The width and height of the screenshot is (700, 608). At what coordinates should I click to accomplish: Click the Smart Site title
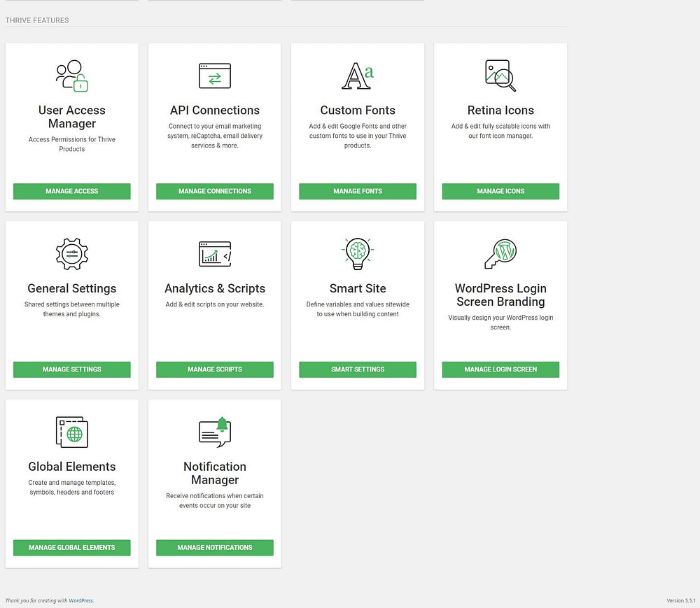click(358, 289)
